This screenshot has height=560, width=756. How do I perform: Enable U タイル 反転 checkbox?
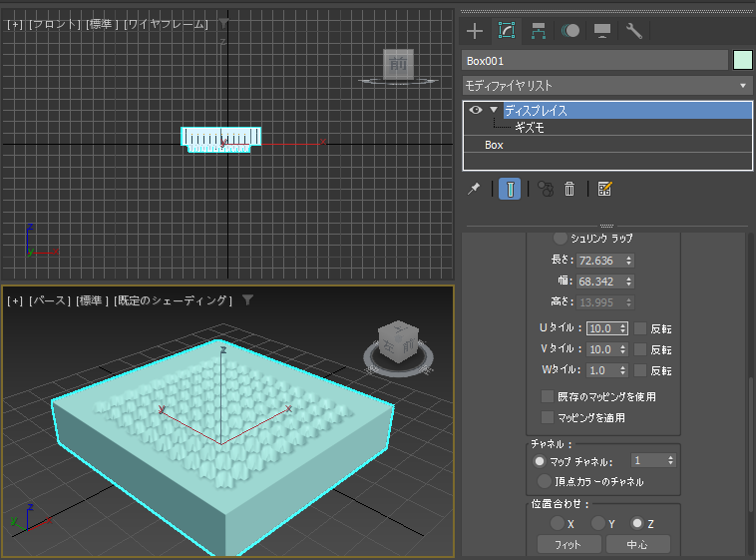pos(640,328)
